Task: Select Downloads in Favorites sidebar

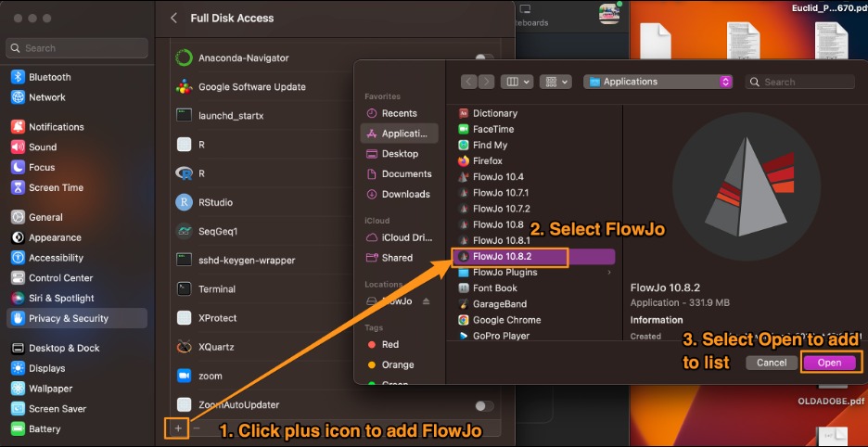Action: 405,194
